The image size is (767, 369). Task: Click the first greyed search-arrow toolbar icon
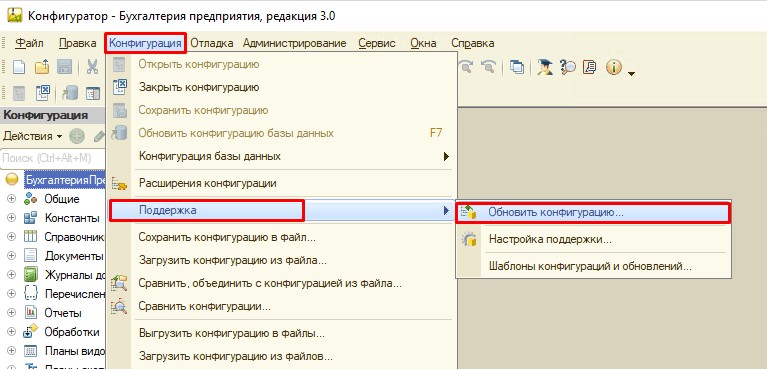pyautogui.click(x=466, y=67)
